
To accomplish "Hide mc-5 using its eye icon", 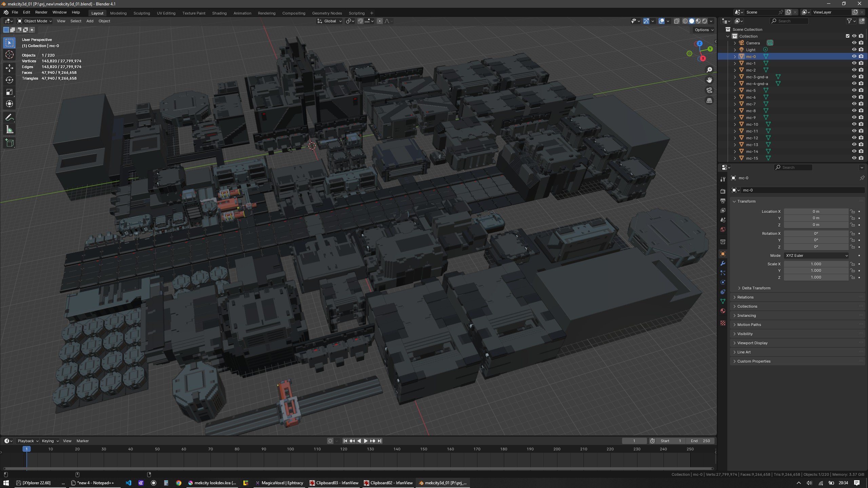I will click(854, 90).
